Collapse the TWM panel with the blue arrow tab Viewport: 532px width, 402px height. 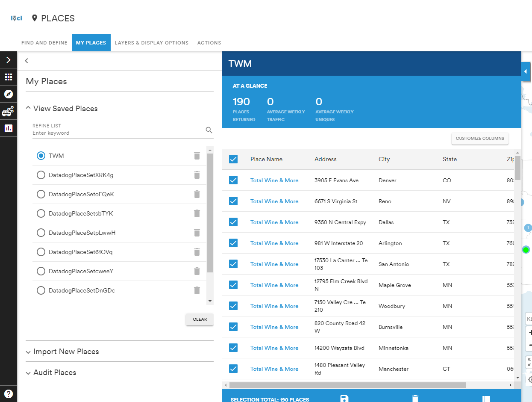pos(526,71)
